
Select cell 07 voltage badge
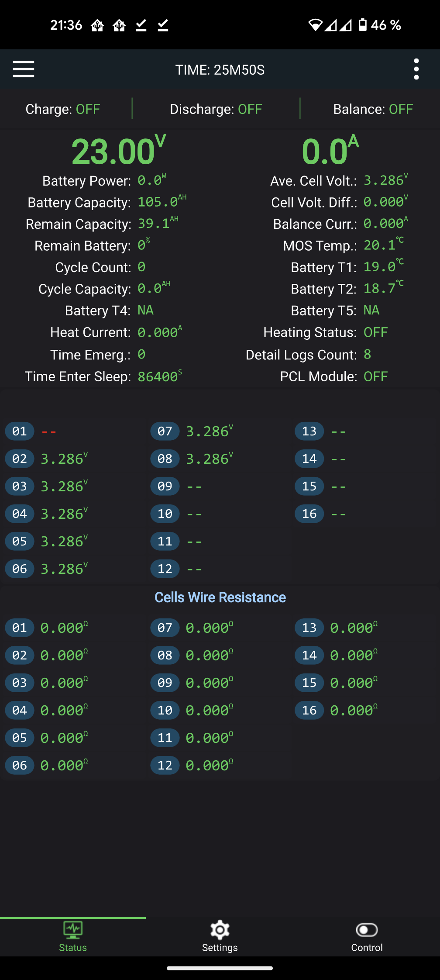click(x=165, y=431)
